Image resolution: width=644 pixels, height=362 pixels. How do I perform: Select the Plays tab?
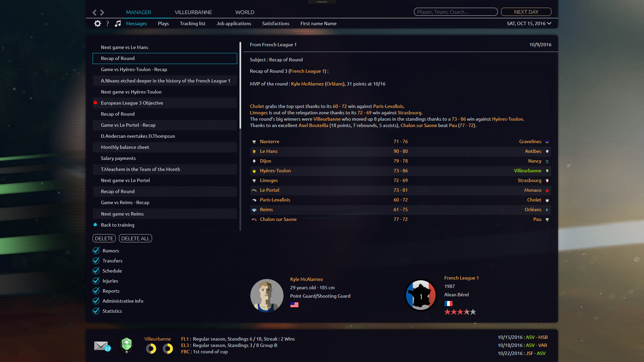[x=163, y=23]
